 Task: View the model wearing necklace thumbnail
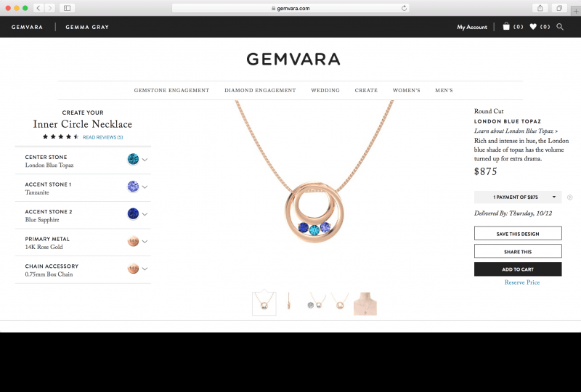[x=365, y=304]
